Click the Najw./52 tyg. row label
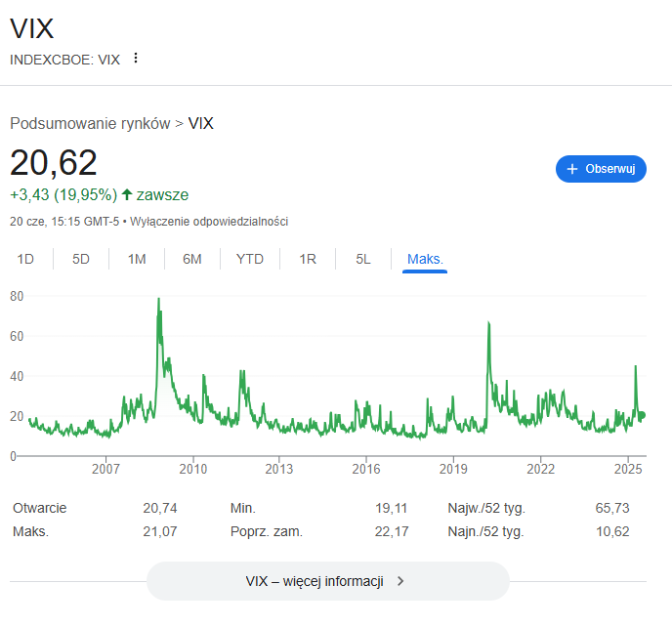This screenshot has width=672, height=626. (x=486, y=508)
